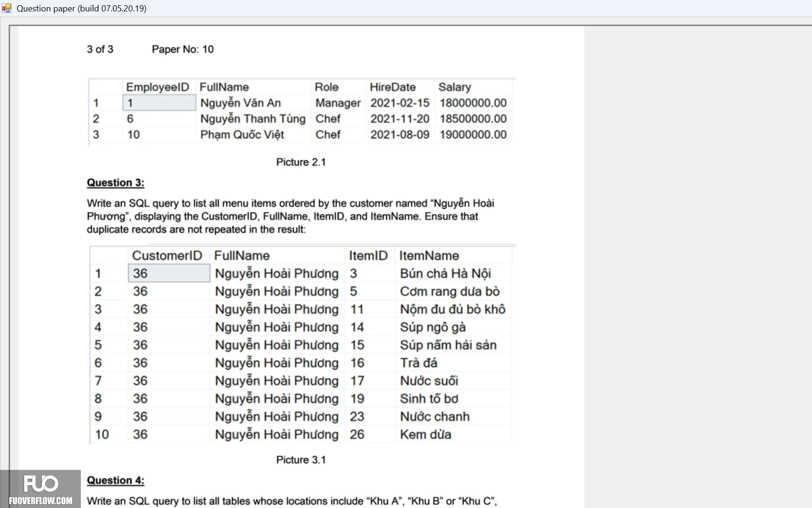Click the 'Sinh tố bơ' item cell
The image size is (812, 508).
coord(429,398)
